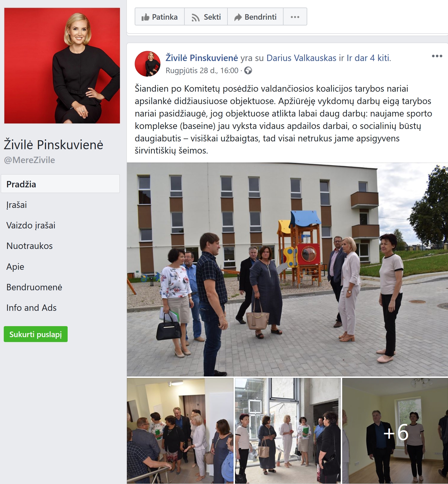Viewport: 448px width, 484px height.
Task: Follow the page with Sekti button
Action: click(206, 17)
